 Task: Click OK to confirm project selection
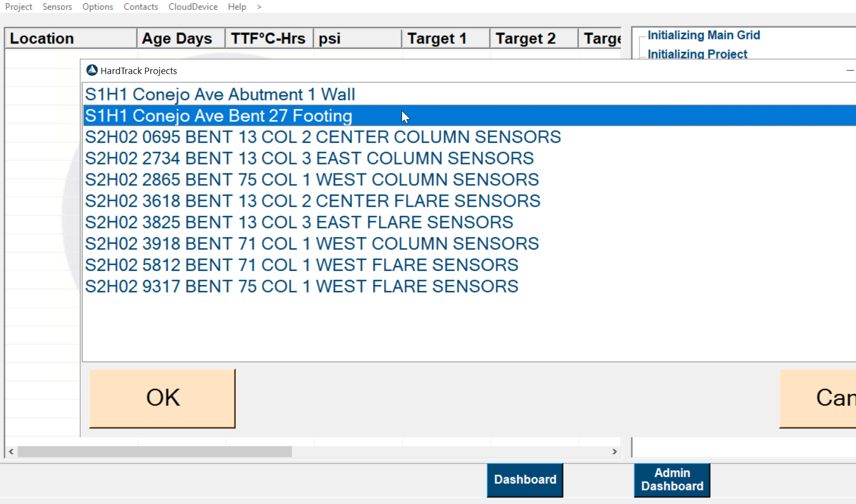tap(162, 398)
